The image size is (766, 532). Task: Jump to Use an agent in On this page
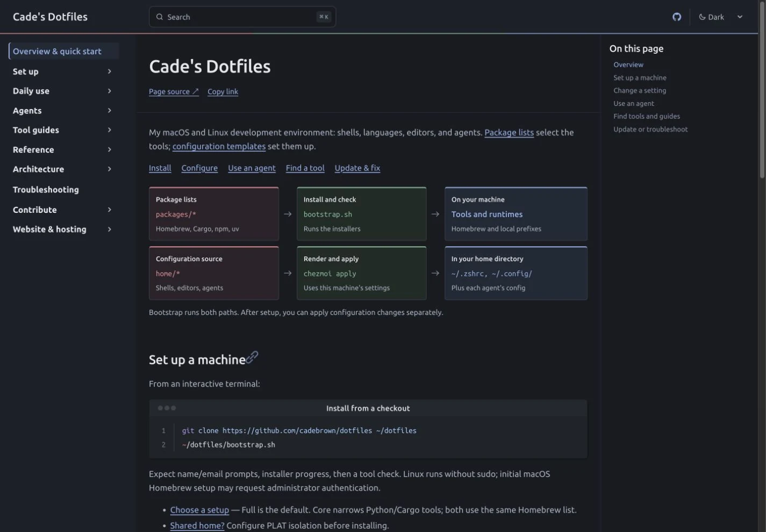(x=634, y=103)
